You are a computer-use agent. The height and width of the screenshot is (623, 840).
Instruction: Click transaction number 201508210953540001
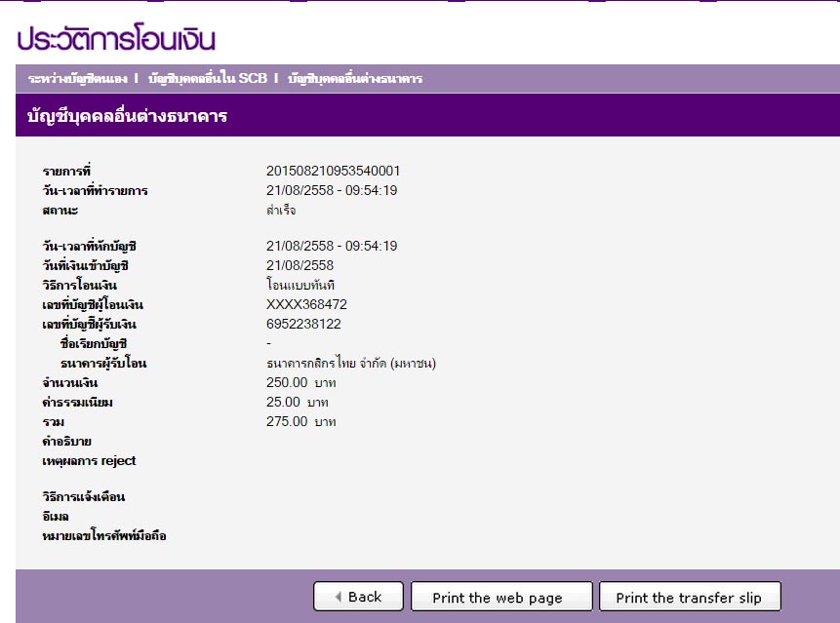[333, 171]
